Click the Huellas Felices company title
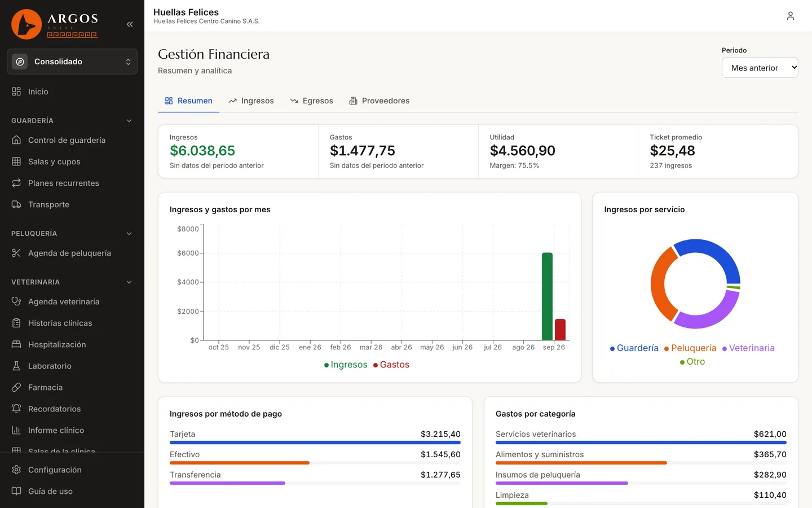Screen dimensions: 812x508 point(186,12)
